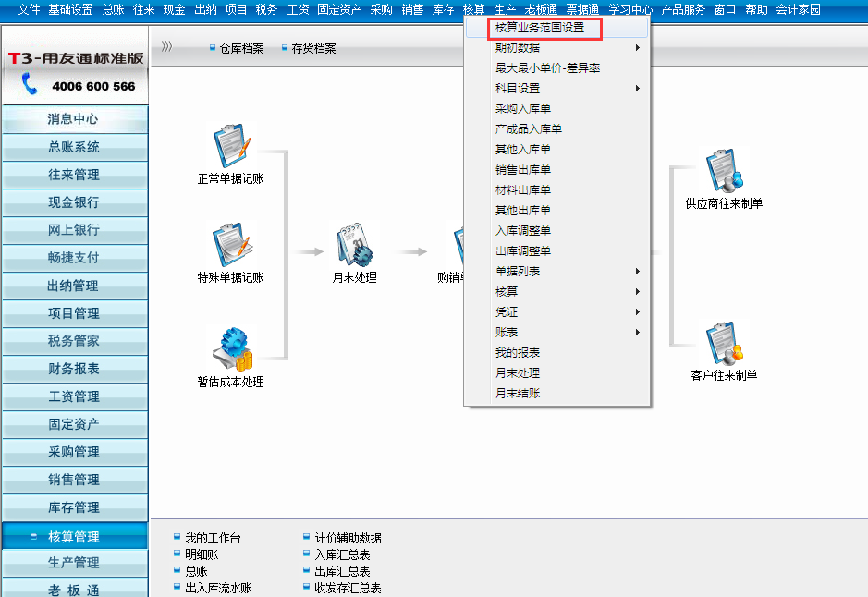
Task: Open the 出库汇总表 link
Action: tap(342, 571)
